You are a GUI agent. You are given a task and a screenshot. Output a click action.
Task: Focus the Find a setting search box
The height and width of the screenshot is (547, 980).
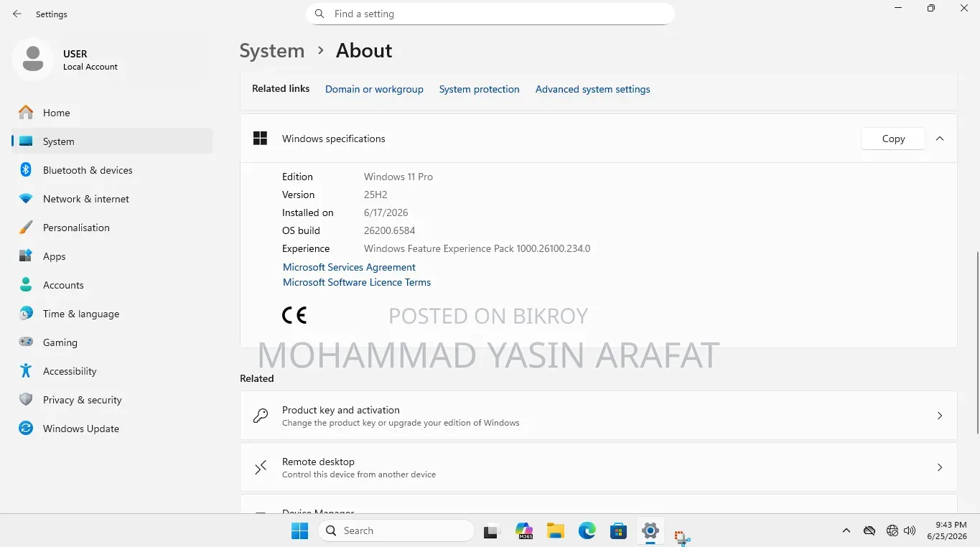(x=490, y=14)
